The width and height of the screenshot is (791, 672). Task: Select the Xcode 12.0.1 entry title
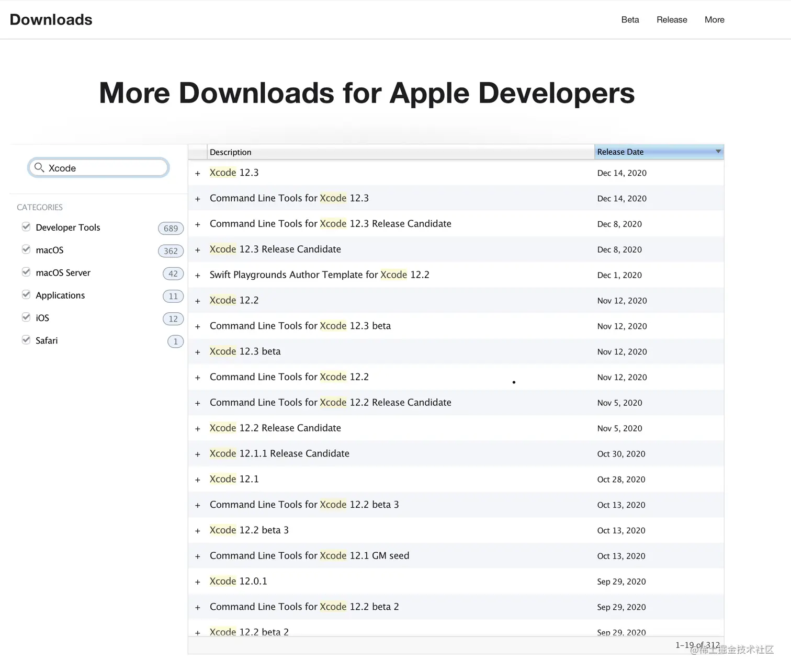tap(238, 581)
